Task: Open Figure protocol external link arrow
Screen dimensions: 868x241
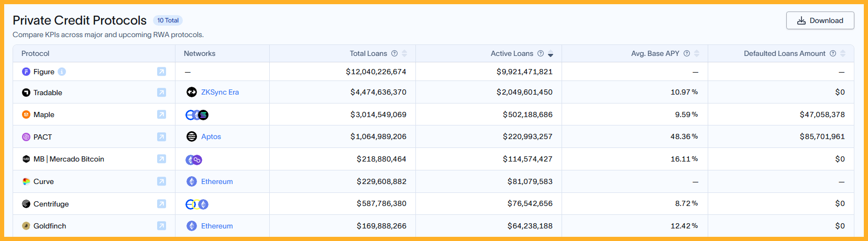Action: [x=161, y=72]
